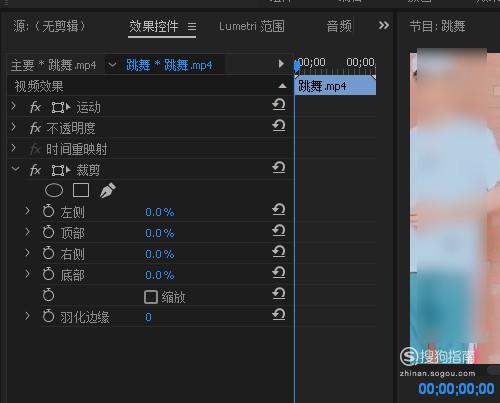This screenshot has width=500, height=403.
Task: Show hidden panel tabs overflow arrows
Action: tap(384, 25)
